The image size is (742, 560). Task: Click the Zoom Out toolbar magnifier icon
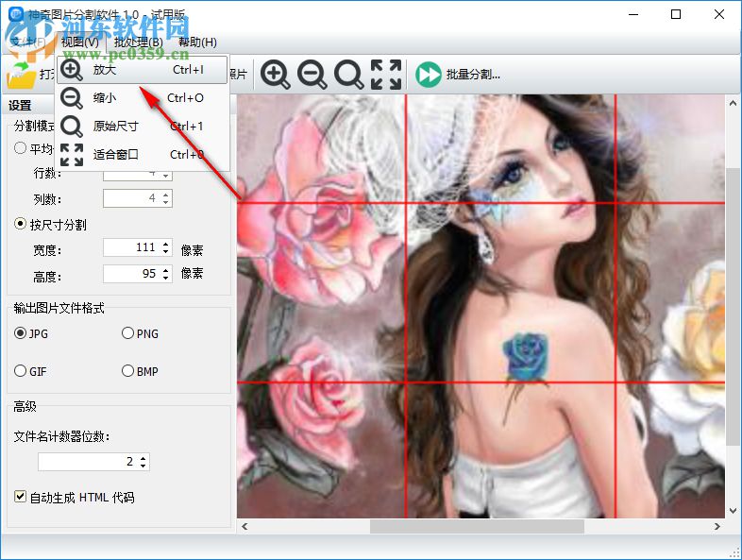312,75
